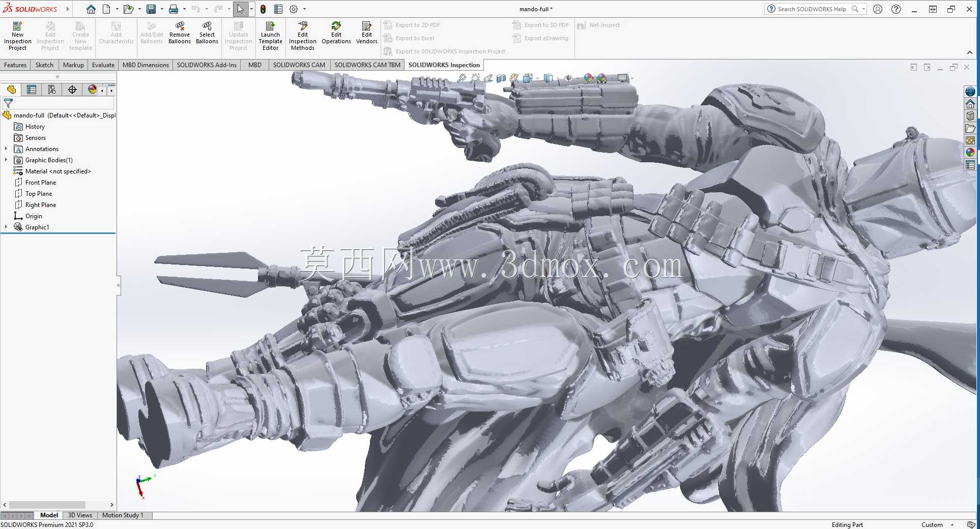980x529 pixels.
Task: Expand the Graphic1 tree node
Action: coord(6,227)
